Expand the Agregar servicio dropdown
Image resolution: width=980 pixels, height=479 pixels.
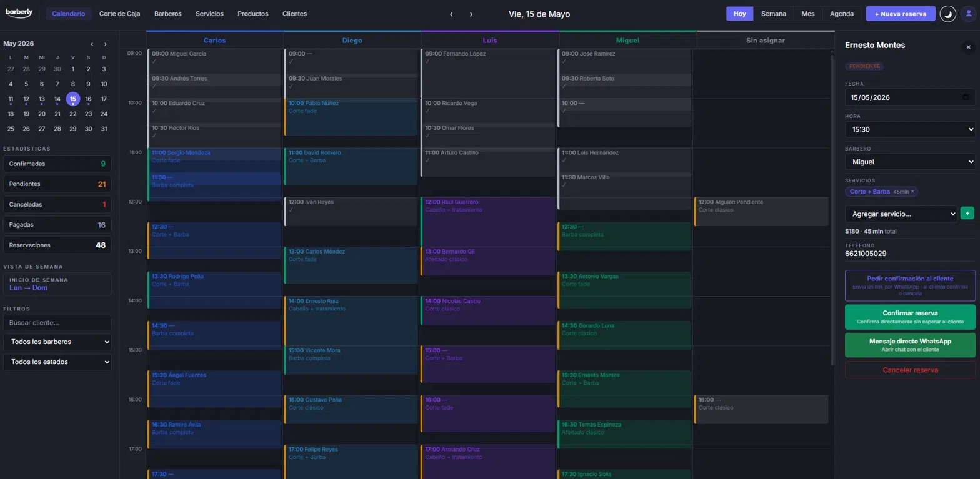[x=901, y=214]
